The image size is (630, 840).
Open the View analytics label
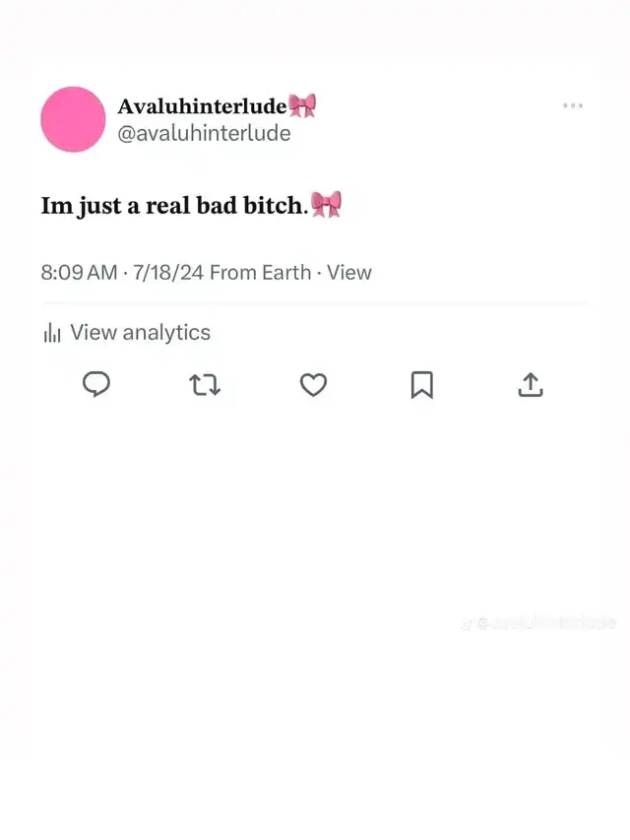141,333
